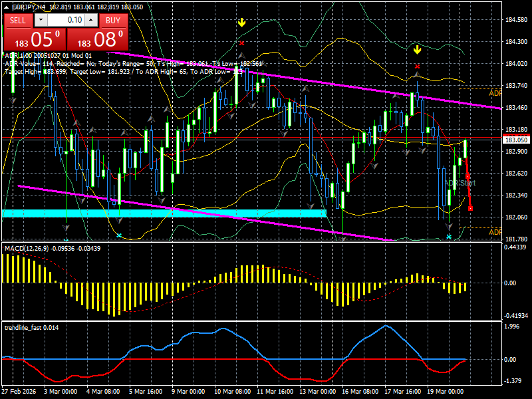Screen dimensions: 532x399
Task: Increase the trade volume with the up arrow
Action: click(91, 20)
